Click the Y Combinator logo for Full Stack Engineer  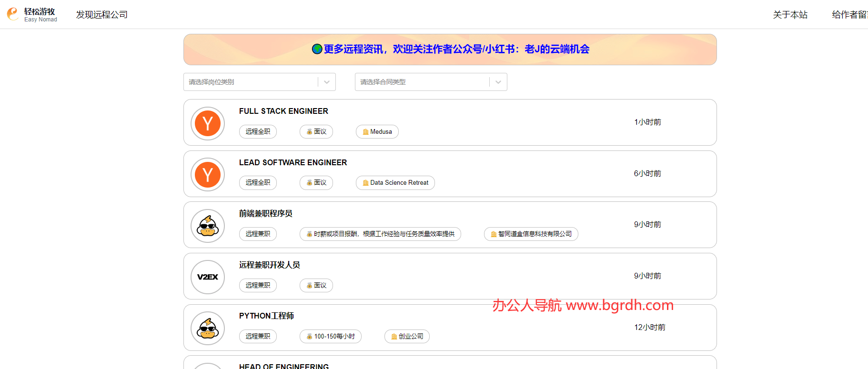coord(208,123)
